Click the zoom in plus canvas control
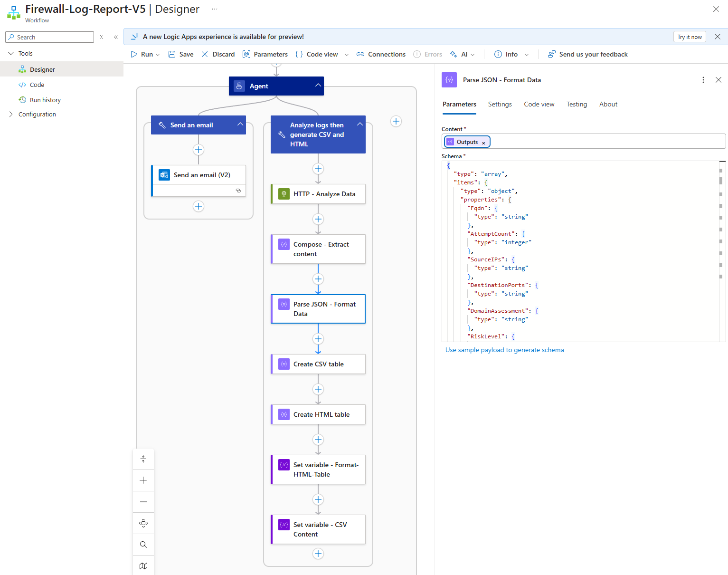The width and height of the screenshot is (728, 575). click(143, 480)
